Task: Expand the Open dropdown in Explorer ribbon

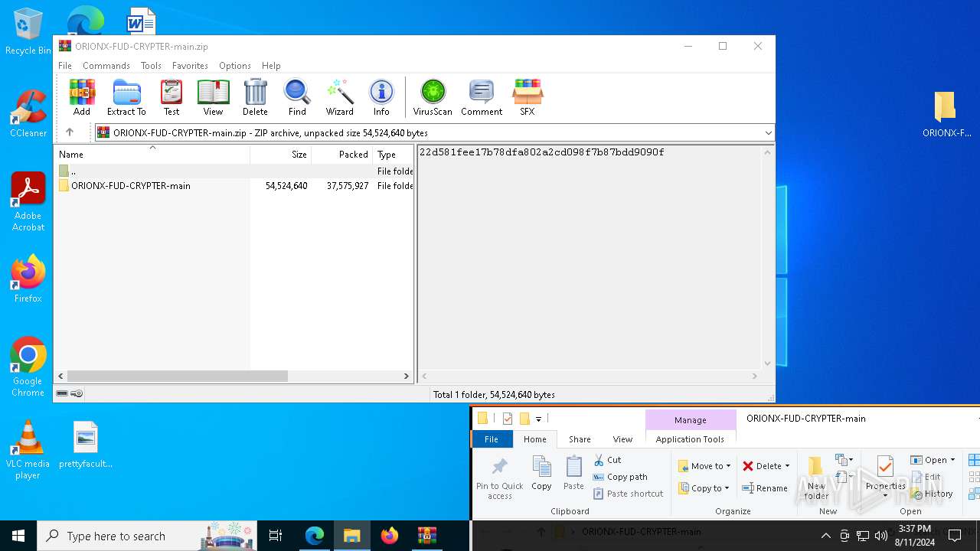Action: tap(952, 460)
